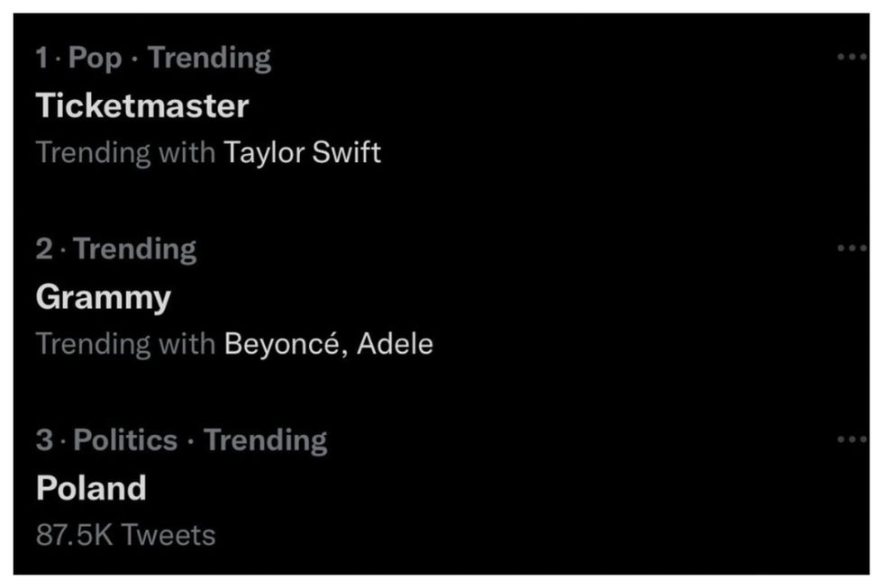Click "Trending with" text under Ticketmaster
This screenshot has height=588, width=883.
[125, 152]
